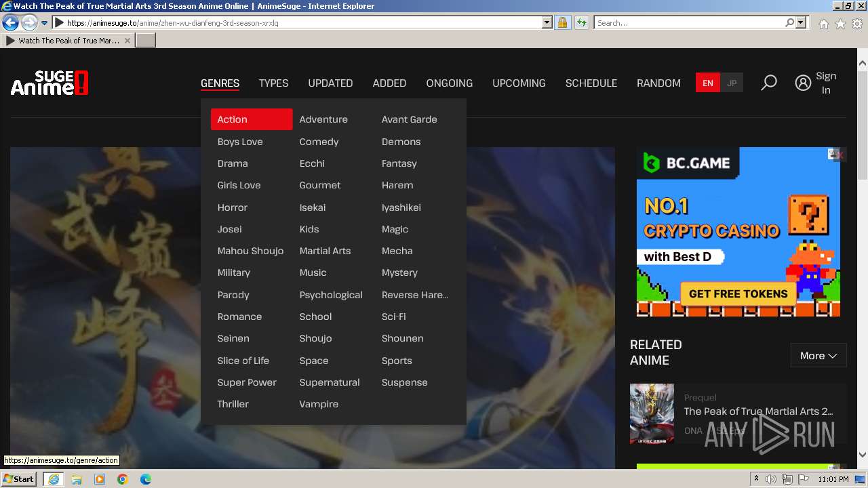Go to the ONGOING page
The height and width of the screenshot is (488, 868).
[449, 83]
